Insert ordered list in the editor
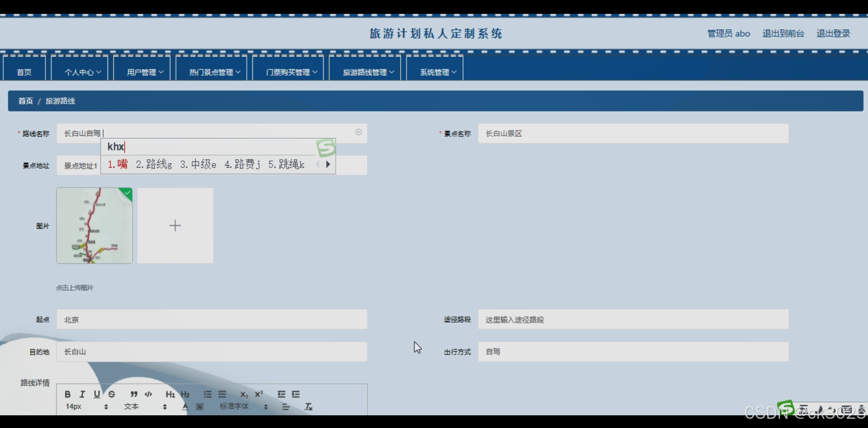 coord(207,394)
